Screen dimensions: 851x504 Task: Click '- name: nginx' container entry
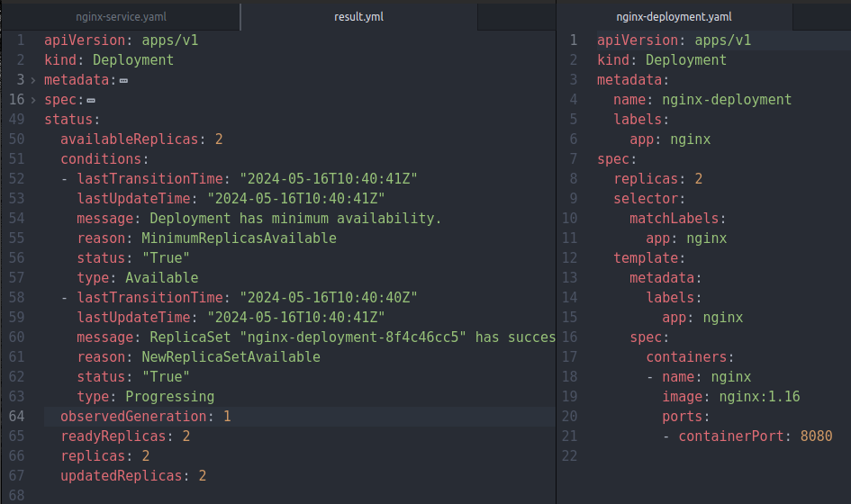coord(699,376)
